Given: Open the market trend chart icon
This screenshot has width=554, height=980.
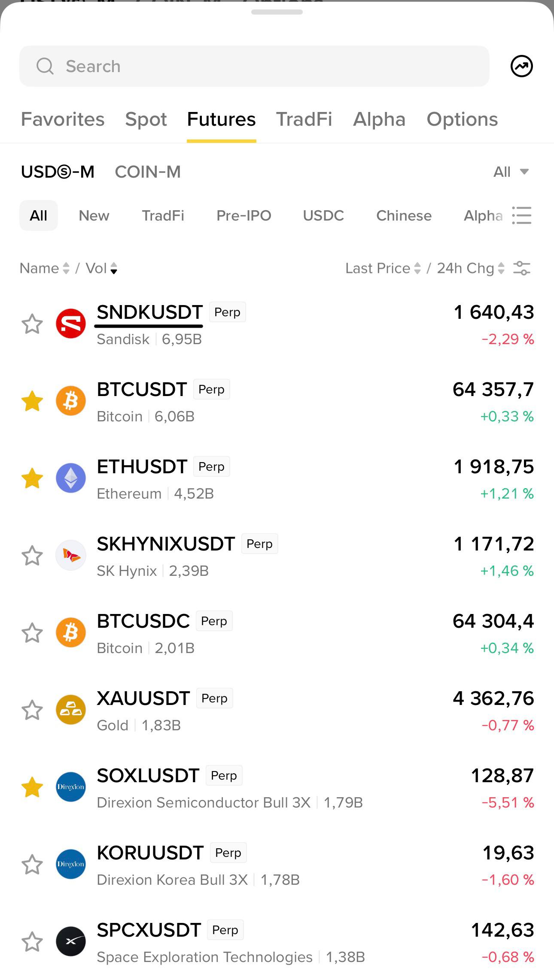Looking at the screenshot, I should click(x=521, y=66).
